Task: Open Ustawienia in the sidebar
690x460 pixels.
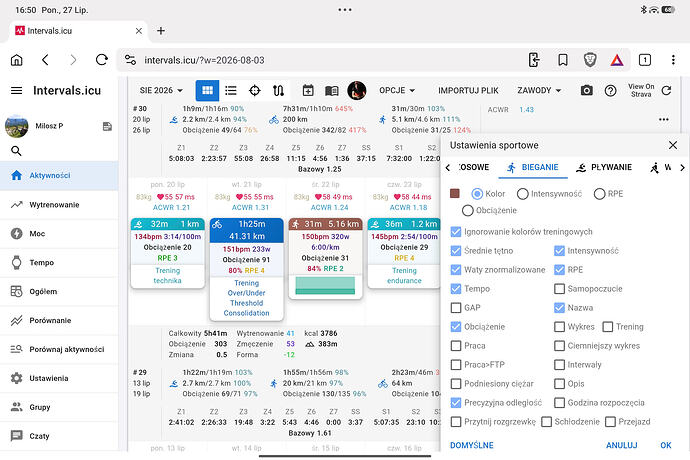Action: pos(59,378)
